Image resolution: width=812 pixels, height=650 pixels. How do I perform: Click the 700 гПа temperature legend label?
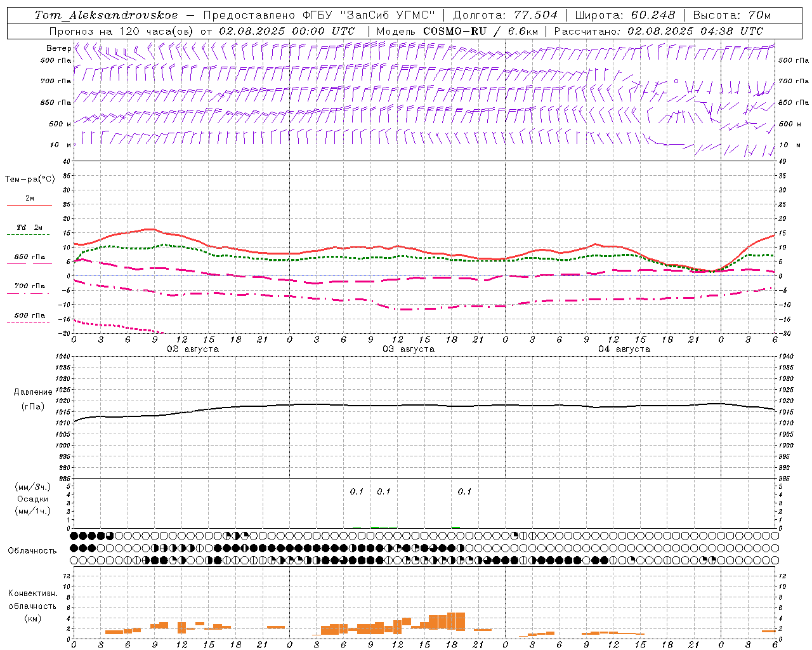[29, 286]
